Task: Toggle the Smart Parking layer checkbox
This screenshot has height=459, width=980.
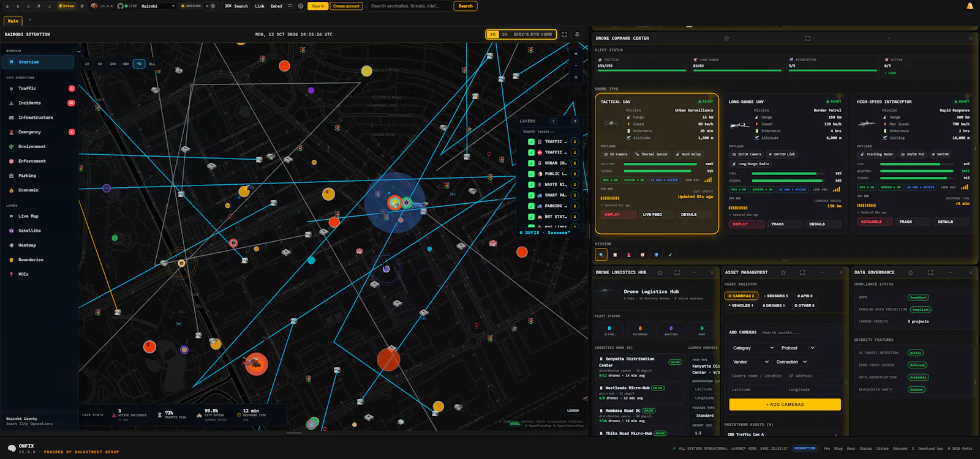Action: (531, 195)
